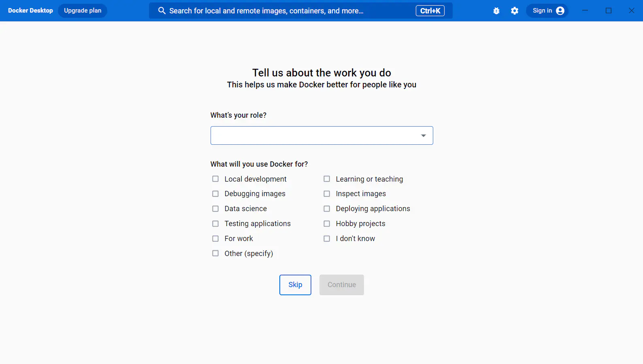Image resolution: width=643 pixels, height=364 pixels.
Task: Expand the role dropdown arrow
Action: pos(423,135)
